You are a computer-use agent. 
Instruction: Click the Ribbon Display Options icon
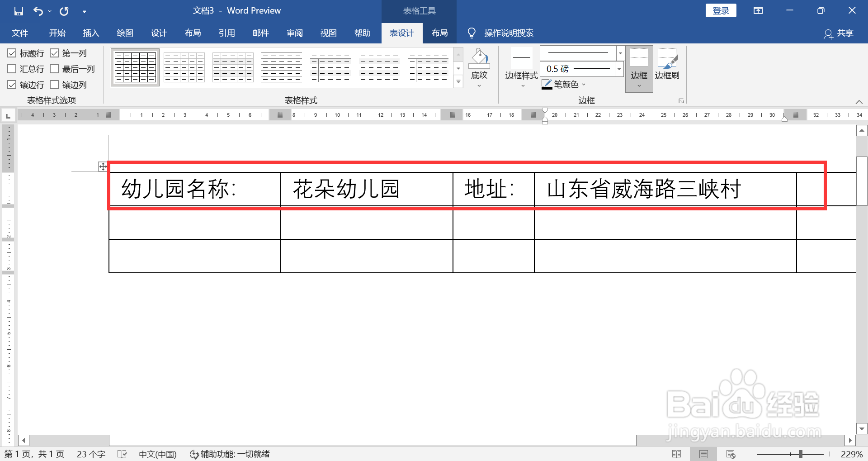[758, 10]
